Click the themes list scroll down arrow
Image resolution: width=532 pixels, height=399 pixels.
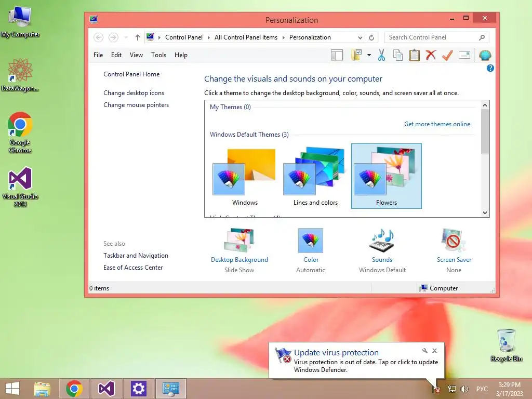tap(485, 212)
